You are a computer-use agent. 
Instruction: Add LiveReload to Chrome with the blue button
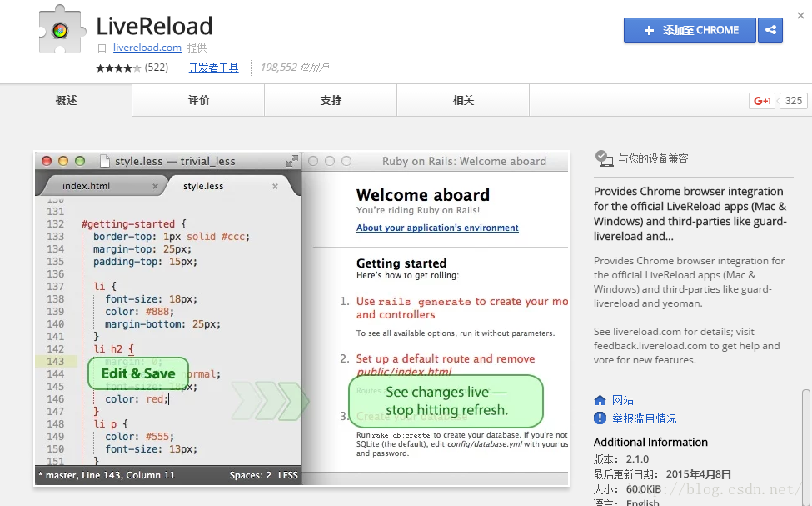pos(690,30)
